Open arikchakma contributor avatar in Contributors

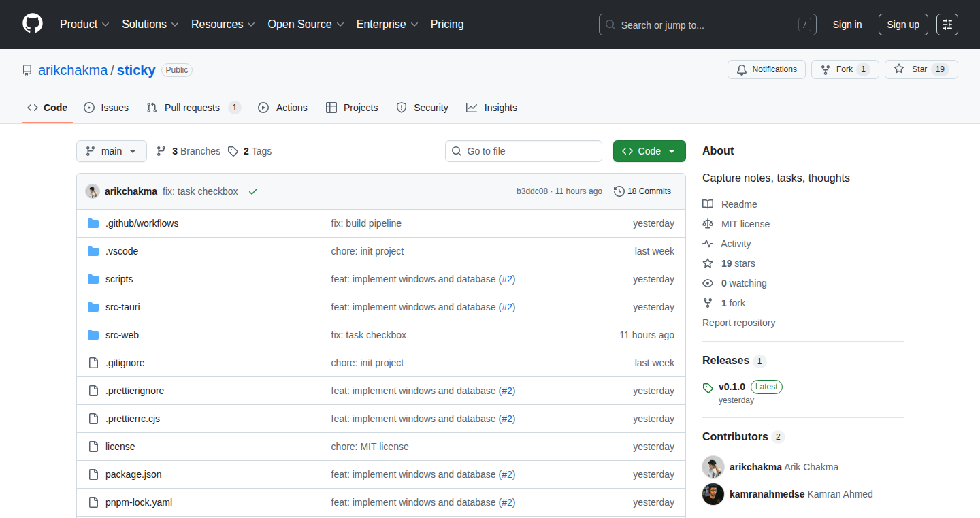click(713, 467)
